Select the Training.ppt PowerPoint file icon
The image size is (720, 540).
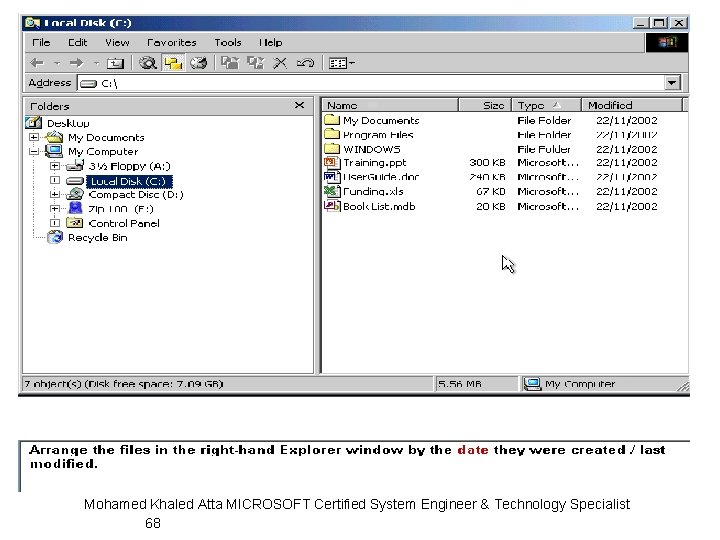[x=332, y=163]
